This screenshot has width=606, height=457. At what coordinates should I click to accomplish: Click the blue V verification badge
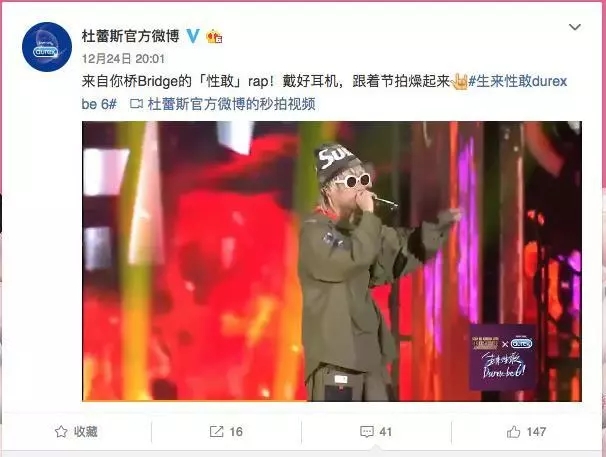193,36
